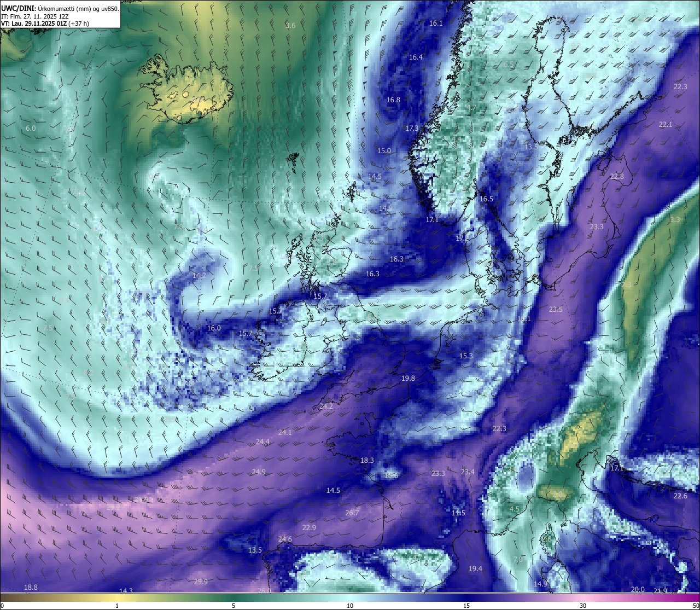
Task: Select the 24.1 value in the moisture plume
Action: tap(285, 433)
